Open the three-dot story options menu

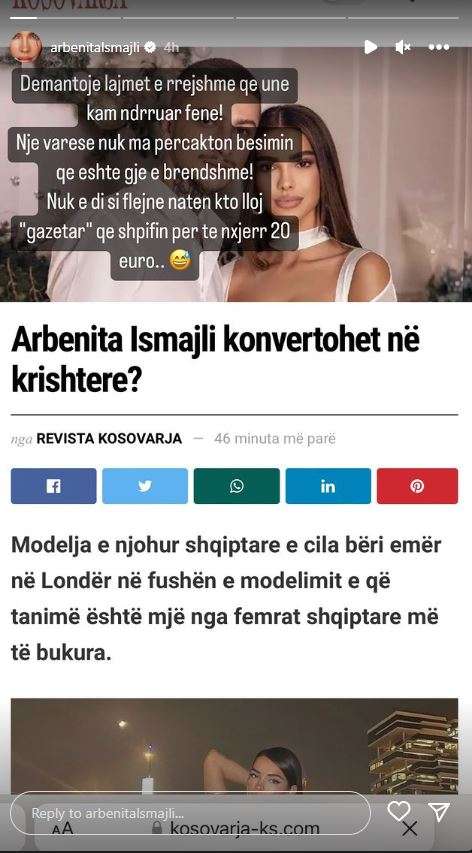pyautogui.click(x=439, y=47)
